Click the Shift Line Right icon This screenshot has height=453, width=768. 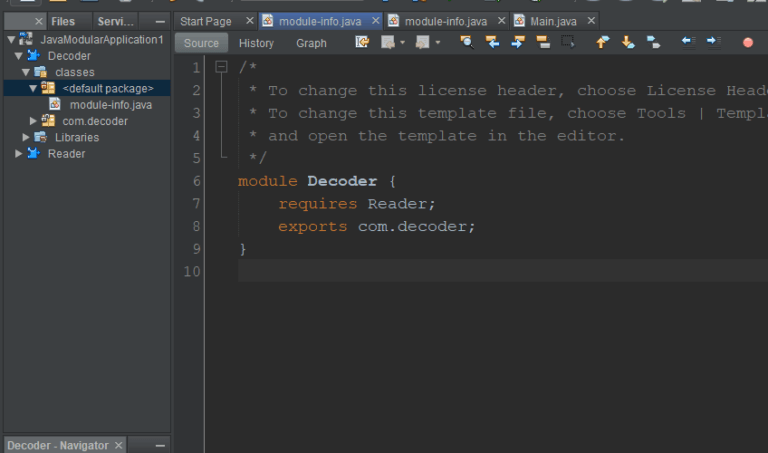point(712,42)
